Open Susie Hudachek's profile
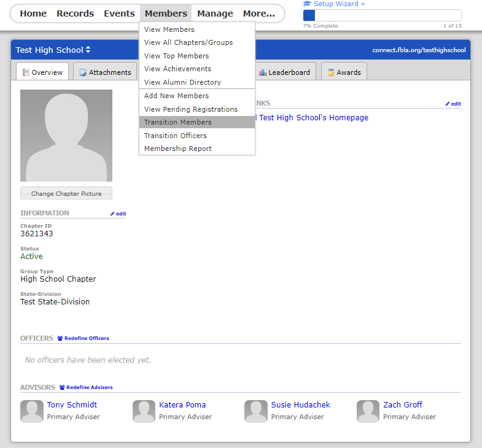This screenshot has height=448, width=482. [x=301, y=405]
